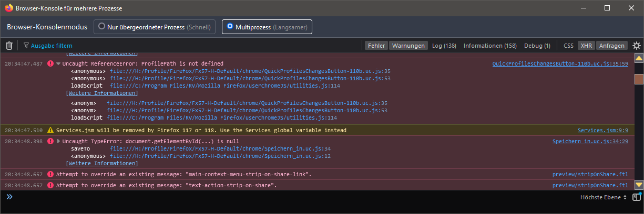Toggle the 'XHR' filter button
The height and width of the screenshot is (214, 644).
click(x=586, y=46)
